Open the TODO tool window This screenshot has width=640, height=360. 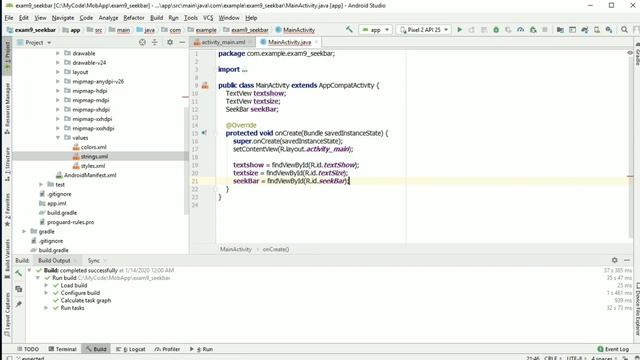click(28, 349)
